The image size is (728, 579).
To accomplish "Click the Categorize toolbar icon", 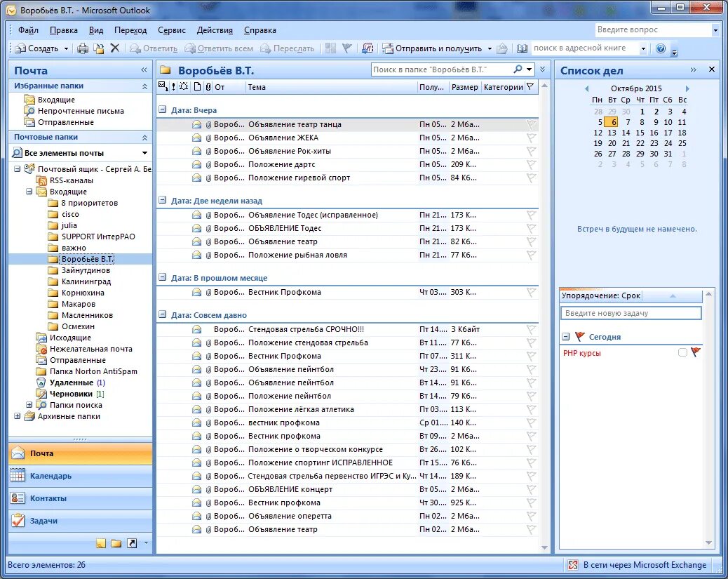I will point(330,48).
